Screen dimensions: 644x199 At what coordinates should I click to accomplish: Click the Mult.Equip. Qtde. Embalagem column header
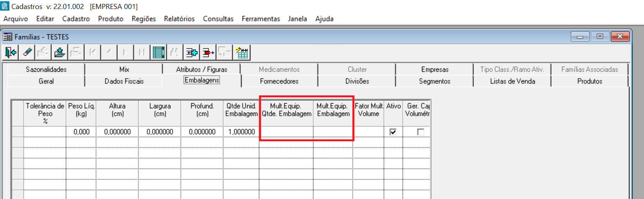coord(286,113)
